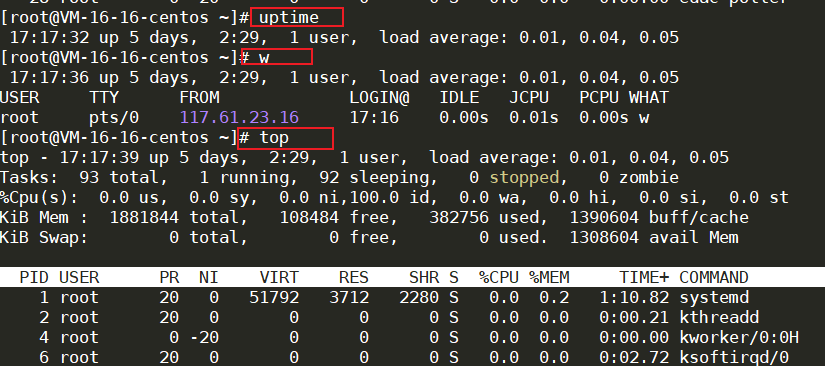The image size is (825, 366).
Task: Click the PCPU column header
Action: (599, 98)
